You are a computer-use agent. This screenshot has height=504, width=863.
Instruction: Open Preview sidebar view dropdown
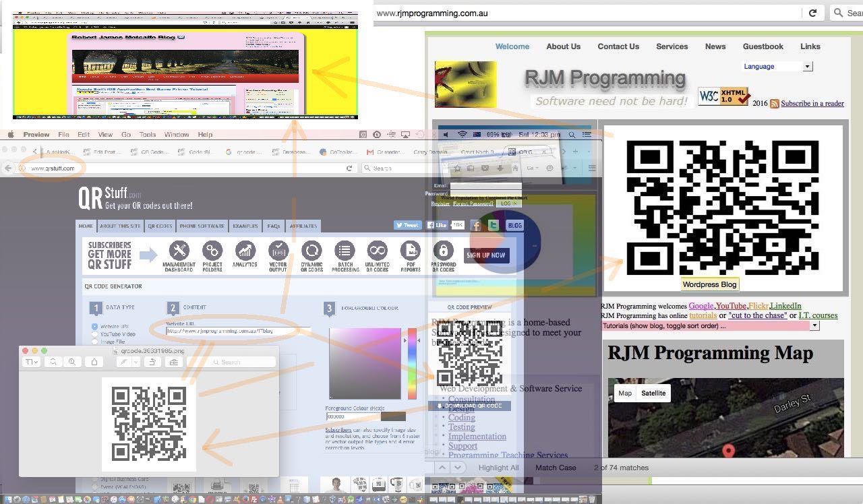(31, 362)
